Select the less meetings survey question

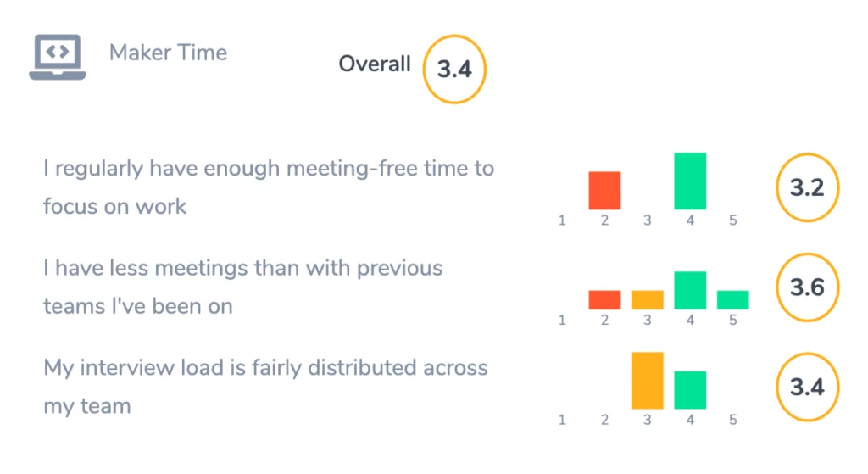point(243,287)
